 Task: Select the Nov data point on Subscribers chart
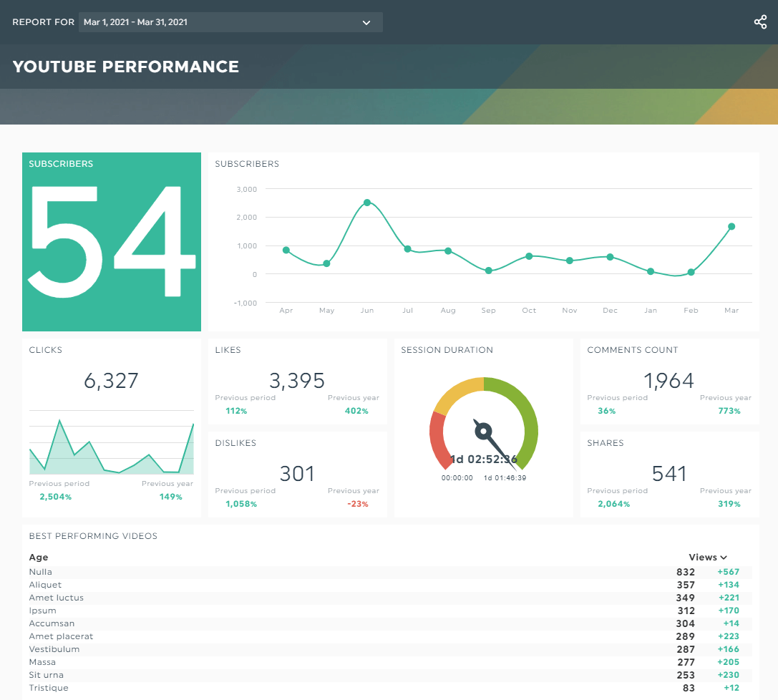pyautogui.click(x=570, y=261)
